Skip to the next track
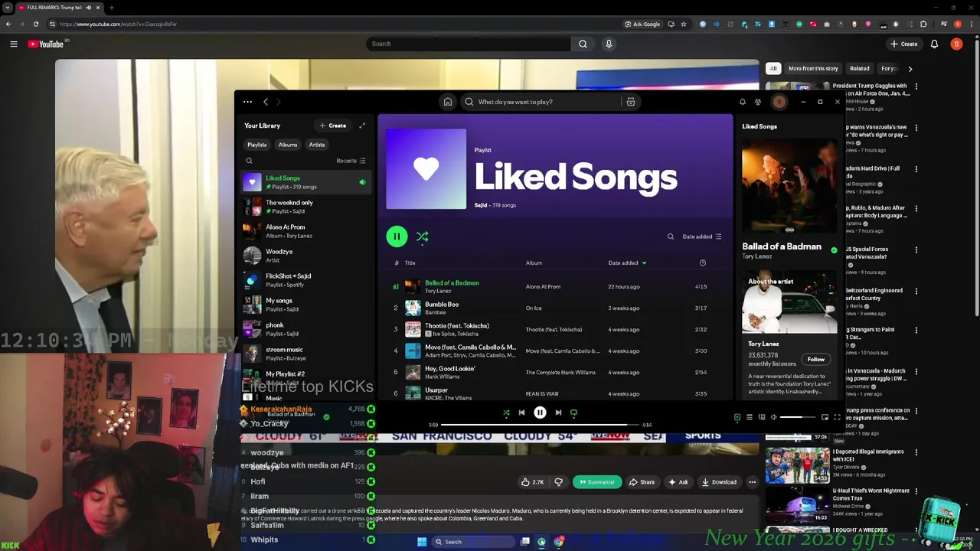980x551 pixels. tap(558, 412)
